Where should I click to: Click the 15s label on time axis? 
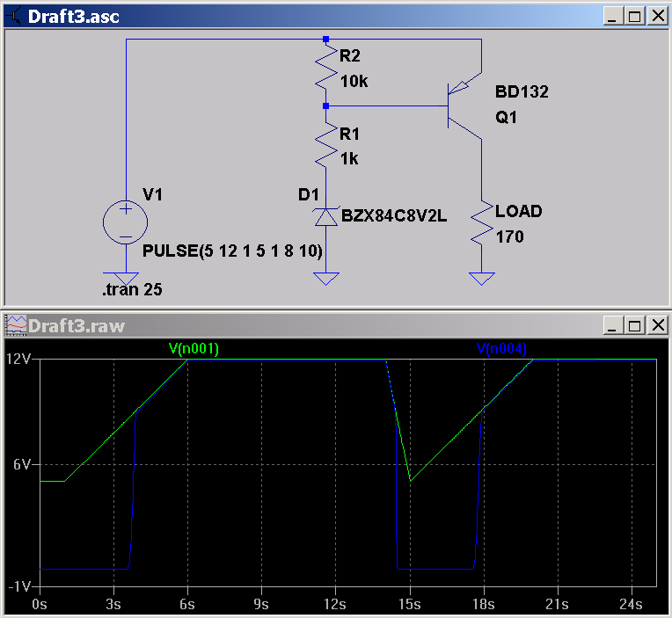[x=409, y=604]
